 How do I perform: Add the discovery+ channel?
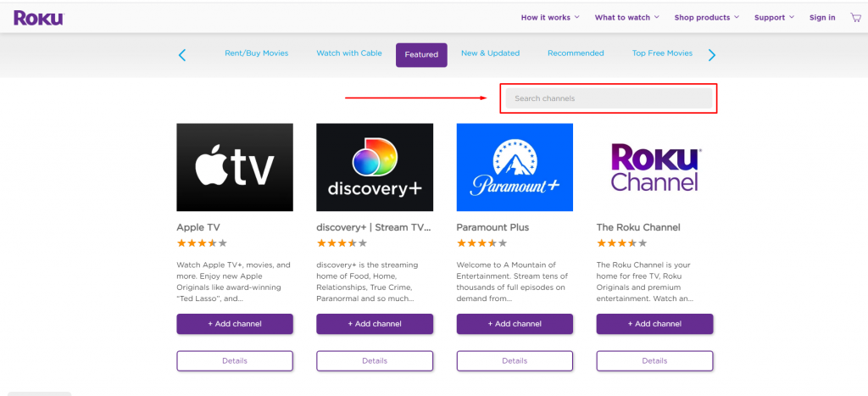[x=375, y=324]
